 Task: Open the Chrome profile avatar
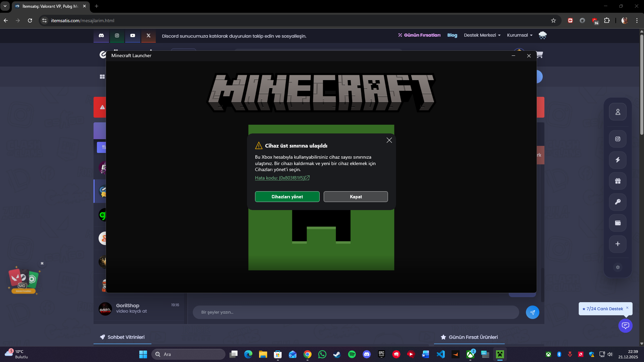pyautogui.click(x=624, y=21)
